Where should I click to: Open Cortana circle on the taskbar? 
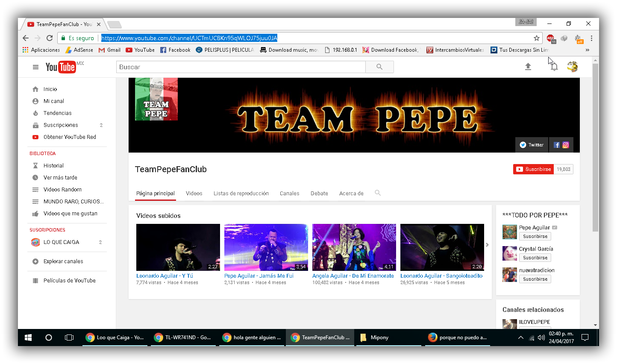[x=49, y=338]
